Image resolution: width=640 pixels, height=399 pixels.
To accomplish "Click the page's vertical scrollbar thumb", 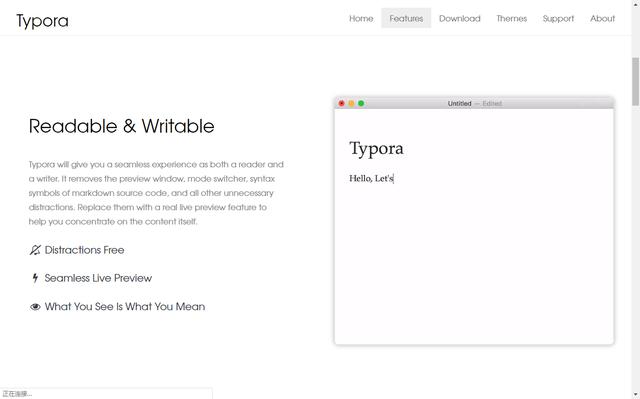I will (636, 82).
